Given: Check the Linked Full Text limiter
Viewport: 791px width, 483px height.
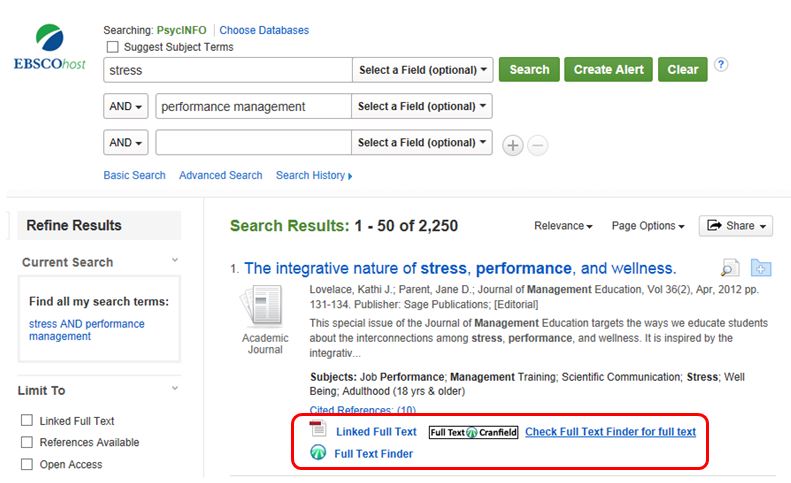Looking at the screenshot, I should tap(27, 421).
